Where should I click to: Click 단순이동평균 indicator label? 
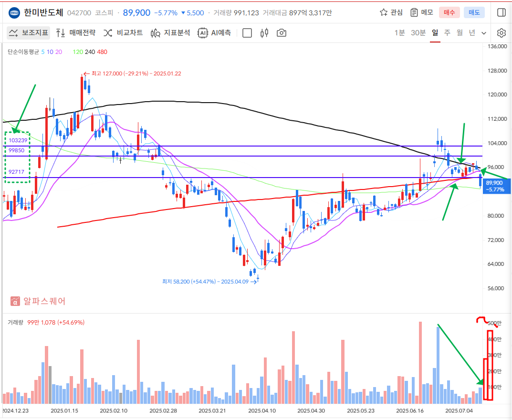point(23,52)
